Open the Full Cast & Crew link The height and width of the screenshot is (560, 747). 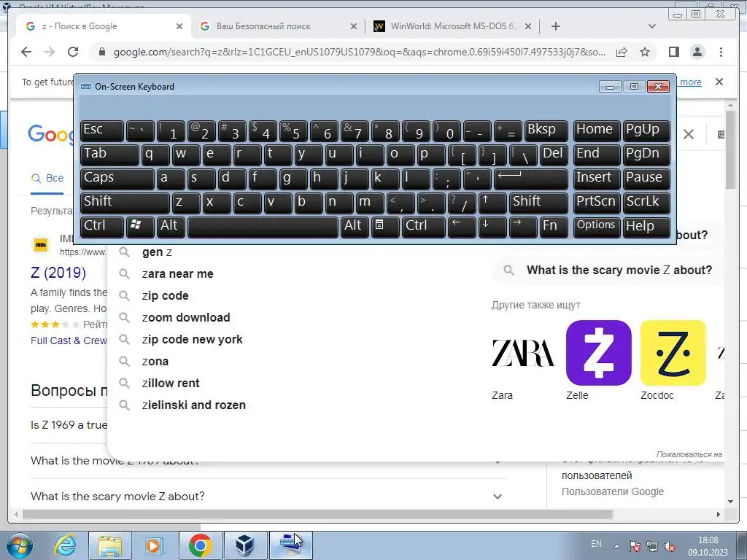(x=69, y=341)
